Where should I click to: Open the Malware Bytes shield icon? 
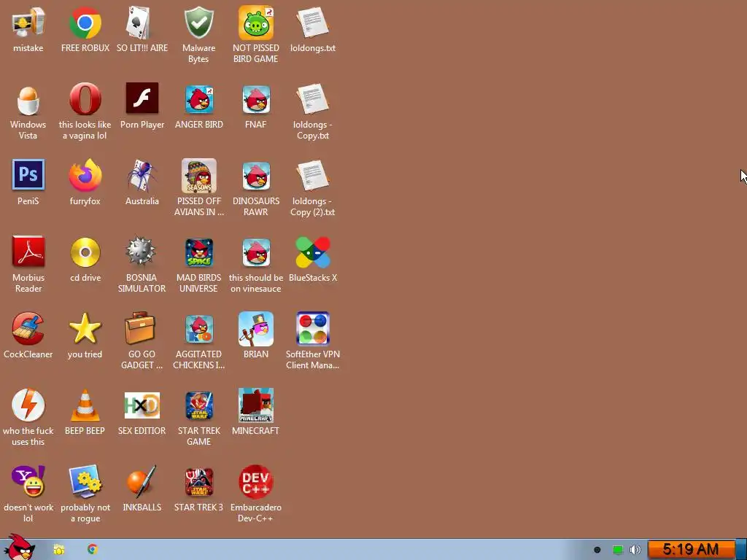tap(198, 23)
